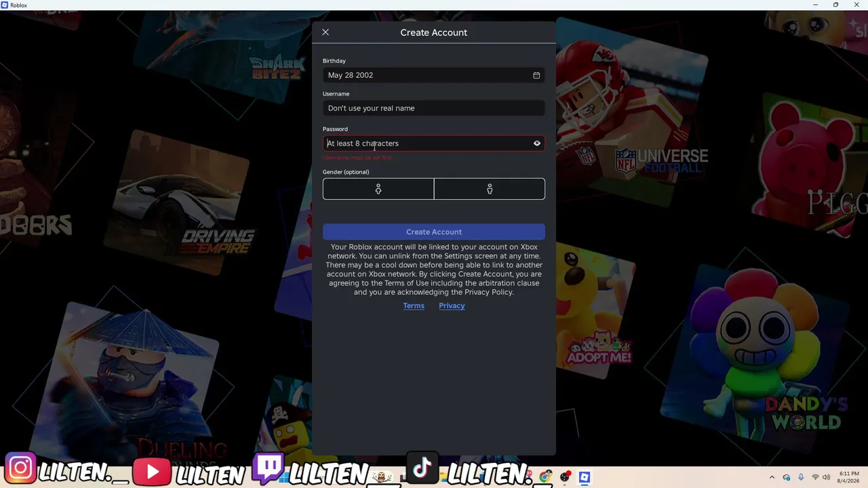The width and height of the screenshot is (868, 488).
Task: Open the birthday calendar picker icon
Action: point(536,75)
